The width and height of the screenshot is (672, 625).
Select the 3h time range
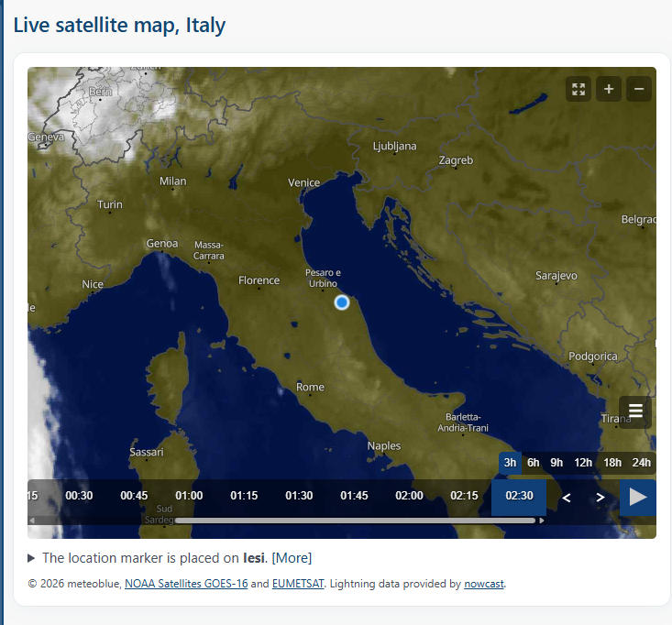(510, 463)
